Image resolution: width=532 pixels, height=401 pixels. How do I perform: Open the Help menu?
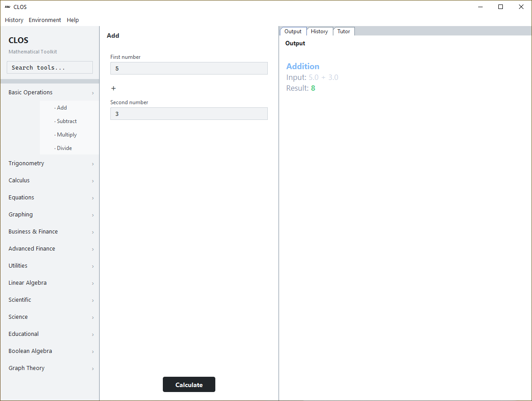[73, 20]
